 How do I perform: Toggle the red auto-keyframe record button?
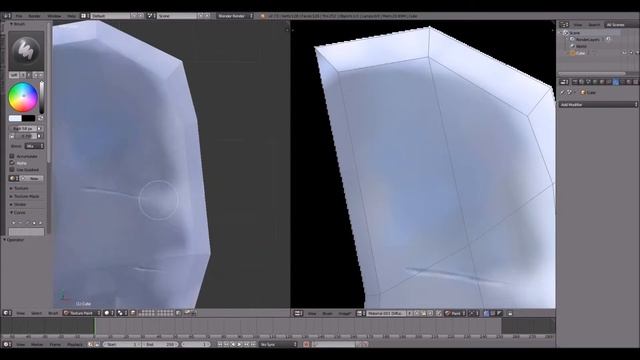pos(307,344)
